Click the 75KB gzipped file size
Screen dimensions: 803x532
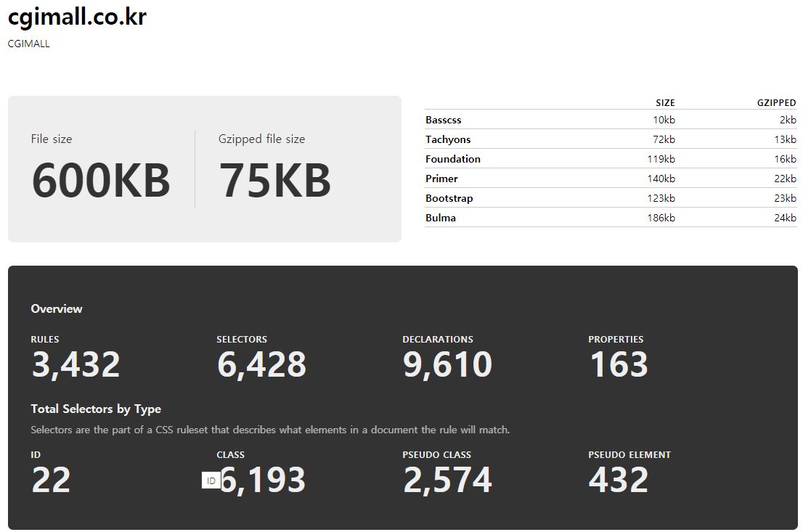(275, 180)
